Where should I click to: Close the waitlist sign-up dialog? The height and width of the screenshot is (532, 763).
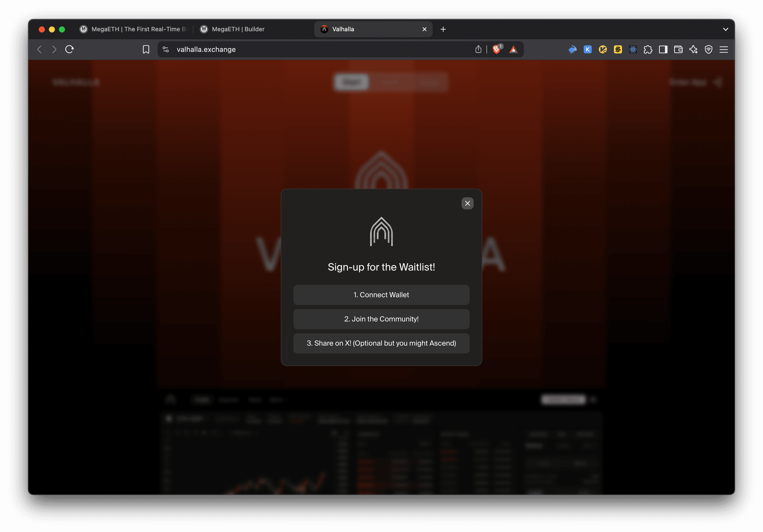(467, 203)
